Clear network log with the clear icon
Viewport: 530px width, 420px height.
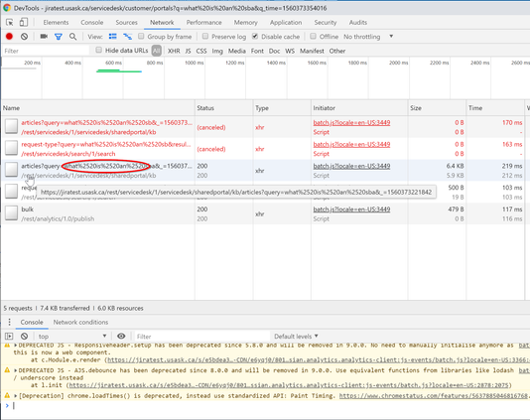coord(24,37)
